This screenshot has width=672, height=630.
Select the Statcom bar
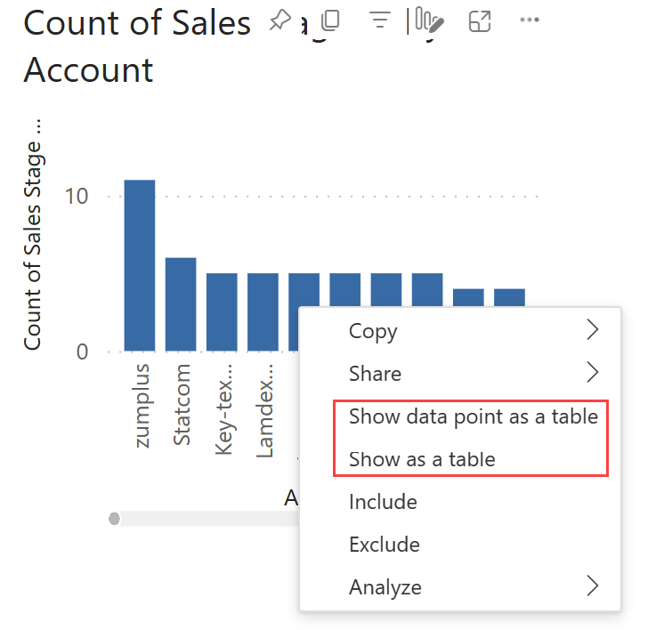(181, 304)
